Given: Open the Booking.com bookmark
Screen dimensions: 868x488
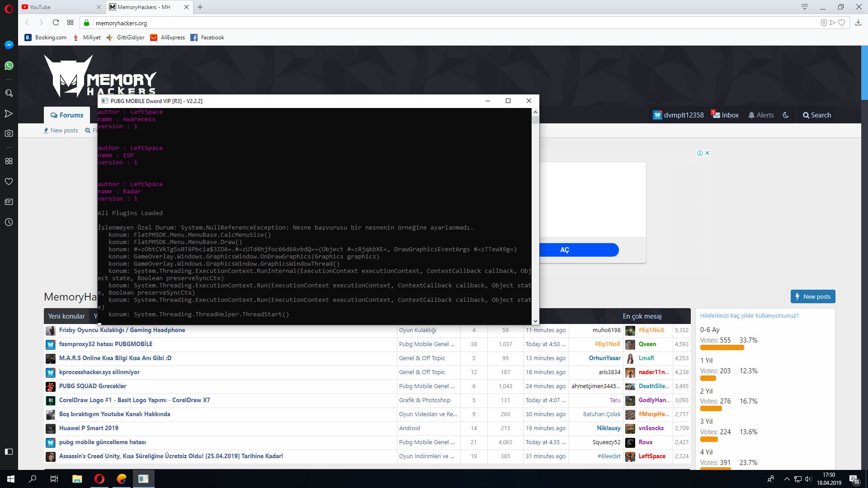Looking at the screenshot, I should (46, 38).
